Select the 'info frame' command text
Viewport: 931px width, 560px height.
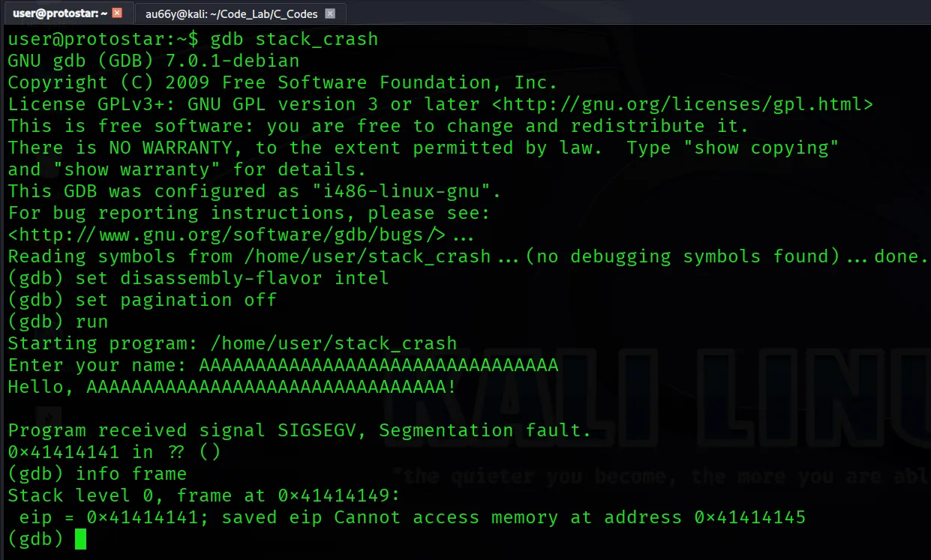[x=131, y=473]
